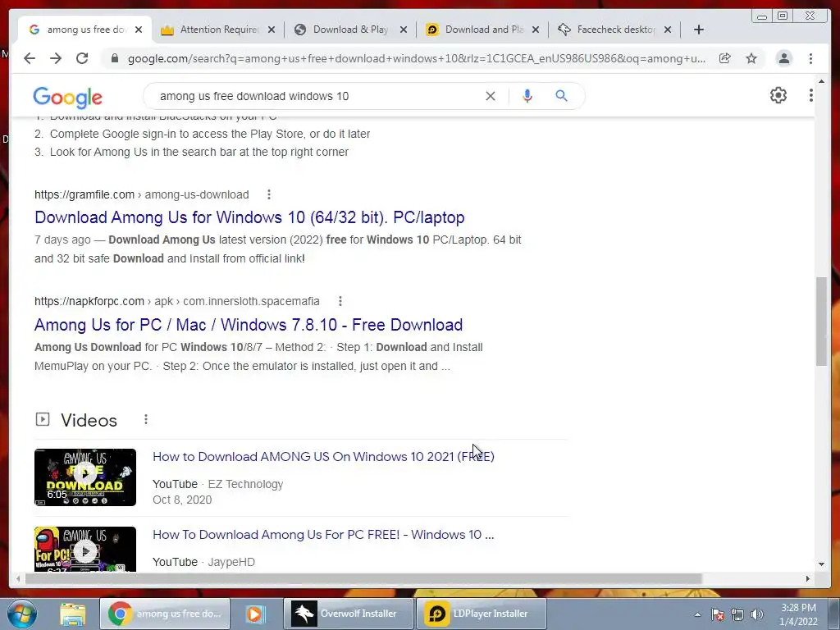Viewport: 840px width, 630px height.
Task: Play the JaypeHD video thumbnail
Action: pyautogui.click(x=85, y=549)
